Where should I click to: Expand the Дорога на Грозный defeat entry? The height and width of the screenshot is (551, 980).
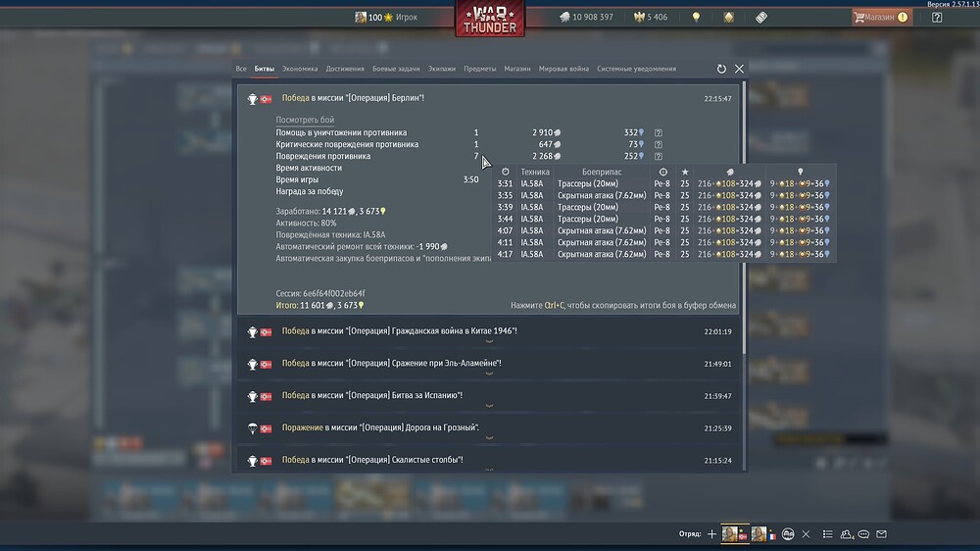coord(489,428)
